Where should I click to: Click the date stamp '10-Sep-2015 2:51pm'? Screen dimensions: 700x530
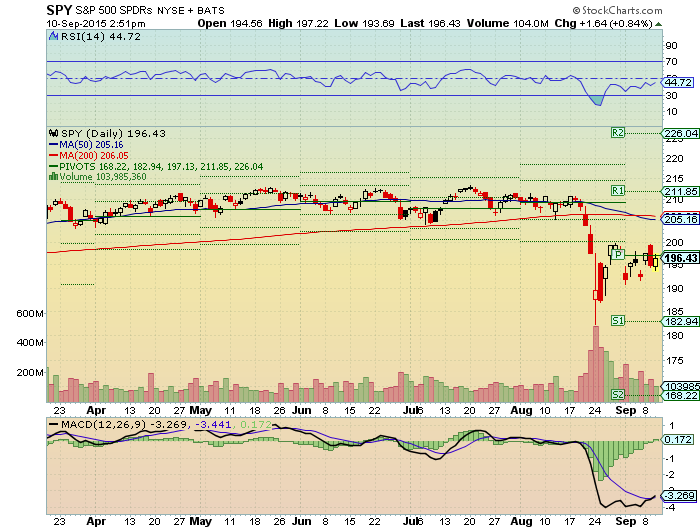pyautogui.click(x=96, y=24)
